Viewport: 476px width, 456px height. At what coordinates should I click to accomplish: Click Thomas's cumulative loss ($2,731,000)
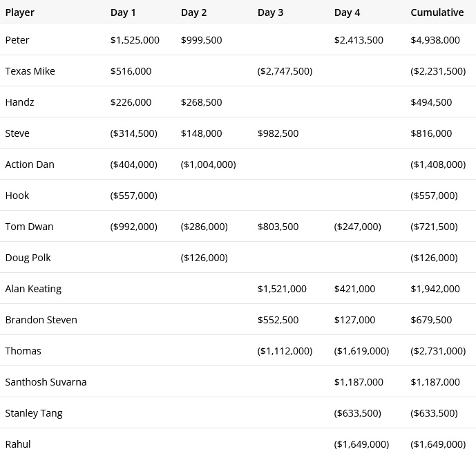[x=438, y=351]
